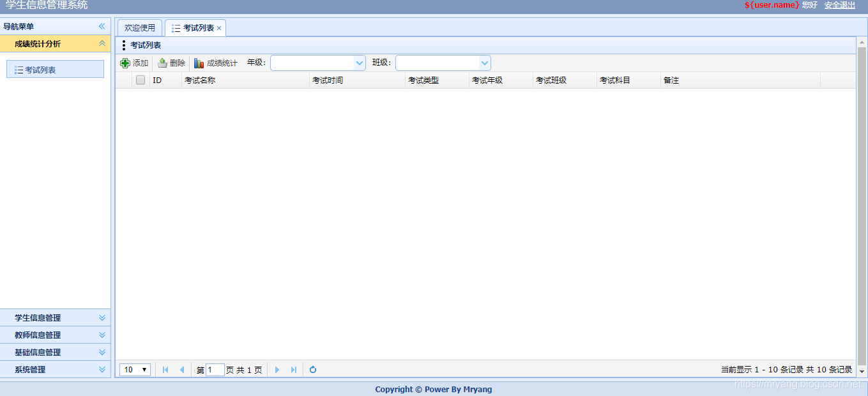Click the page number input field

click(215, 369)
